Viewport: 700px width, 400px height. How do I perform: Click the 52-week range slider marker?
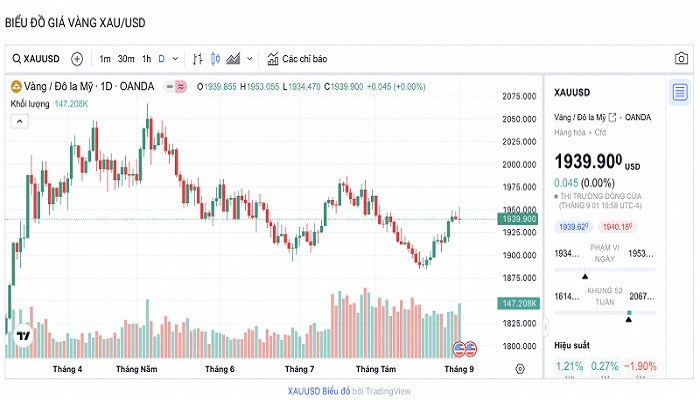(629, 314)
